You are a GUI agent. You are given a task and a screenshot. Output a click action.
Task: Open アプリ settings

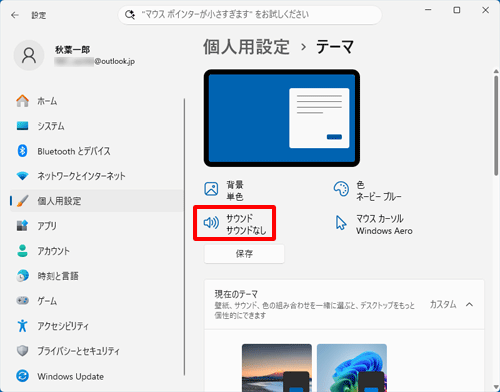click(x=97, y=226)
